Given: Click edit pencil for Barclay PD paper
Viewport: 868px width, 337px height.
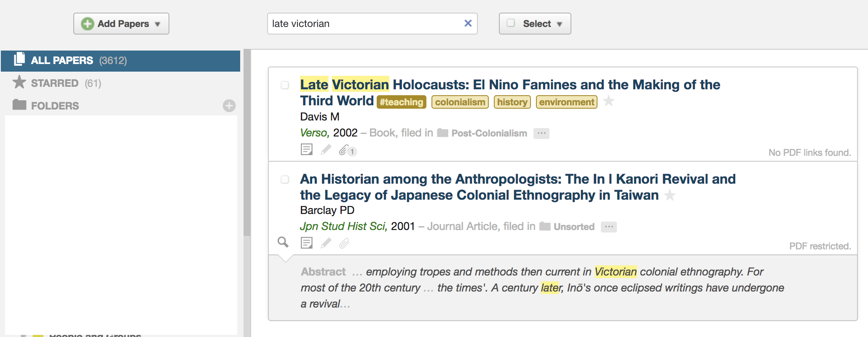Looking at the screenshot, I should point(326,243).
